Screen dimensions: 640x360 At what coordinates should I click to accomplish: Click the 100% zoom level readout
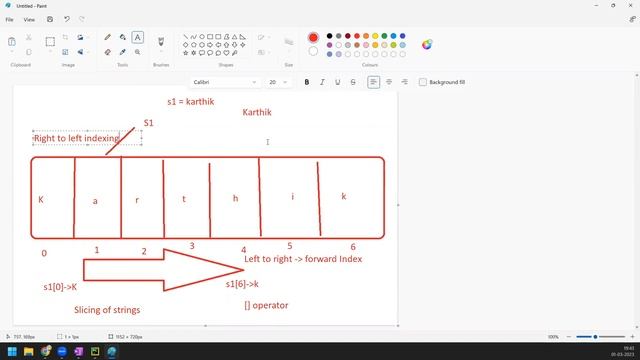[x=553, y=337]
